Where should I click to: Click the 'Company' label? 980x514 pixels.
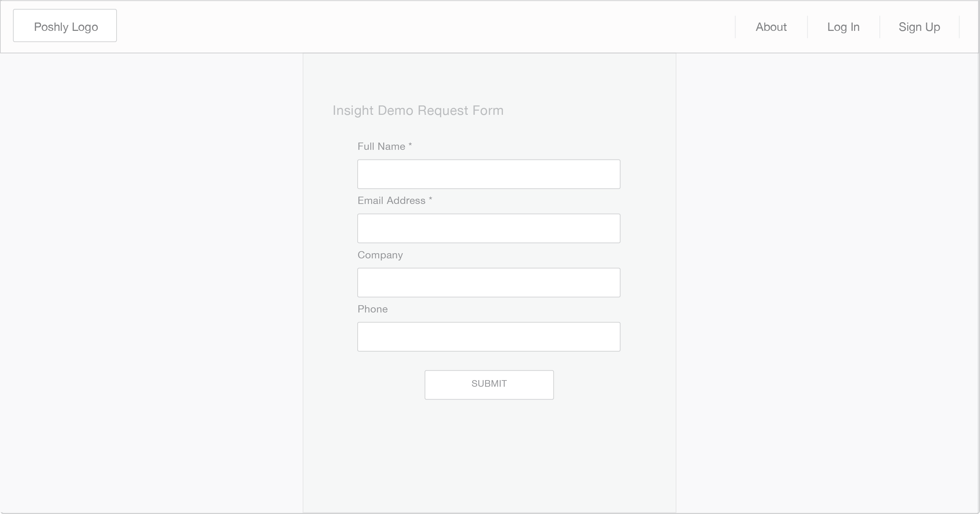pyautogui.click(x=380, y=255)
